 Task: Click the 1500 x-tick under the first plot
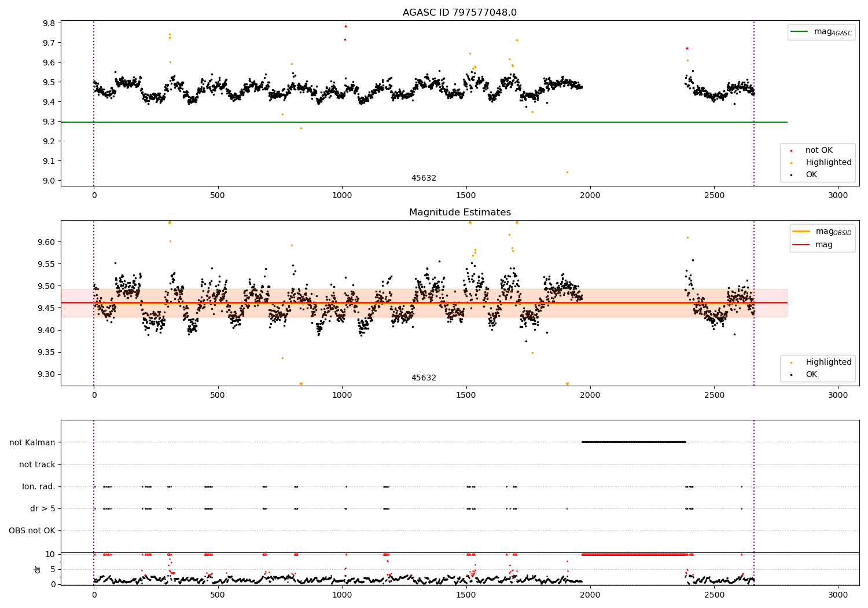pos(466,195)
